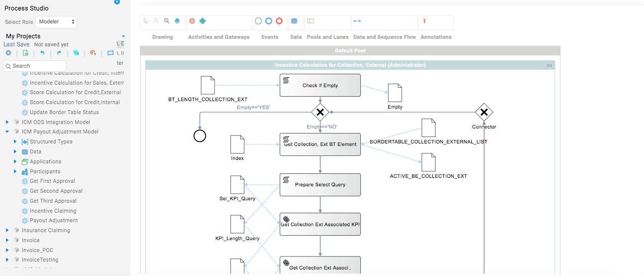The width and height of the screenshot is (644, 276).
Task: Expand the Participants node
Action: pos(15,171)
